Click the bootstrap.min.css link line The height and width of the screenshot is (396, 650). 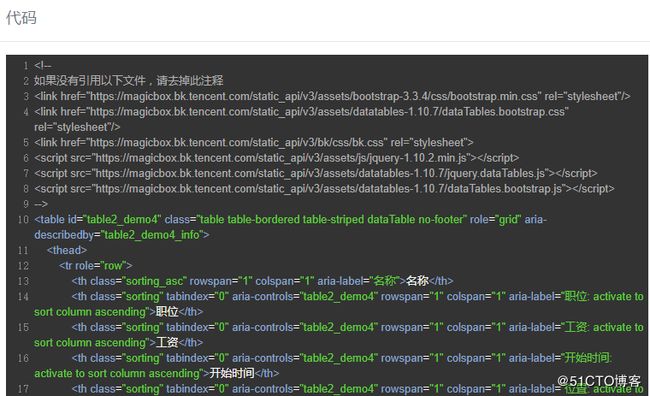click(x=332, y=96)
